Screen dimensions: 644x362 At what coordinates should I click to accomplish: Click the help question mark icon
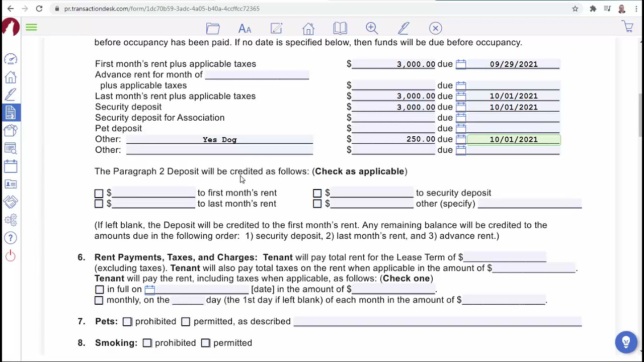click(x=11, y=238)
